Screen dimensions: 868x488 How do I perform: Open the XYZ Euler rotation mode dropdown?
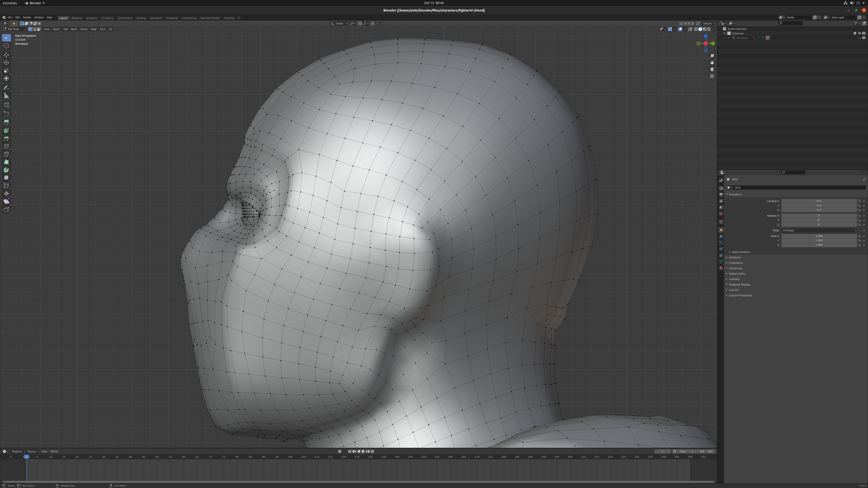pos(819,230)
